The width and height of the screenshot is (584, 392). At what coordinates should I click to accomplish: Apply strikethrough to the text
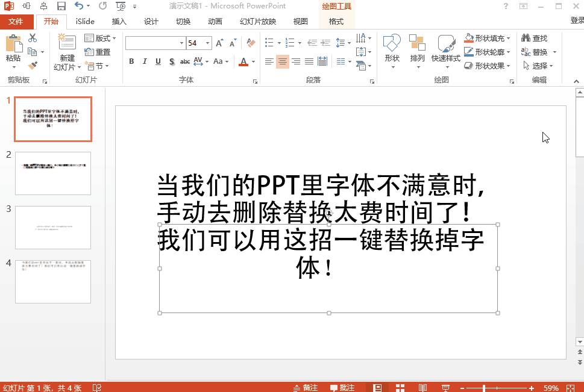pos(184,61)
